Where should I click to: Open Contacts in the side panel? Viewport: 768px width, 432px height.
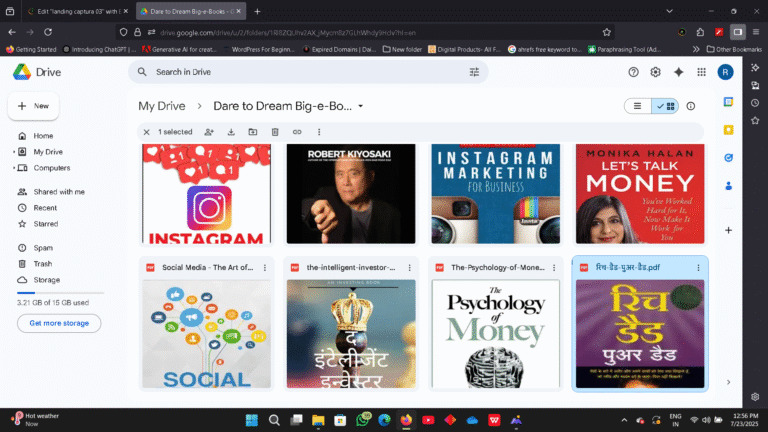tap(728, 186)
